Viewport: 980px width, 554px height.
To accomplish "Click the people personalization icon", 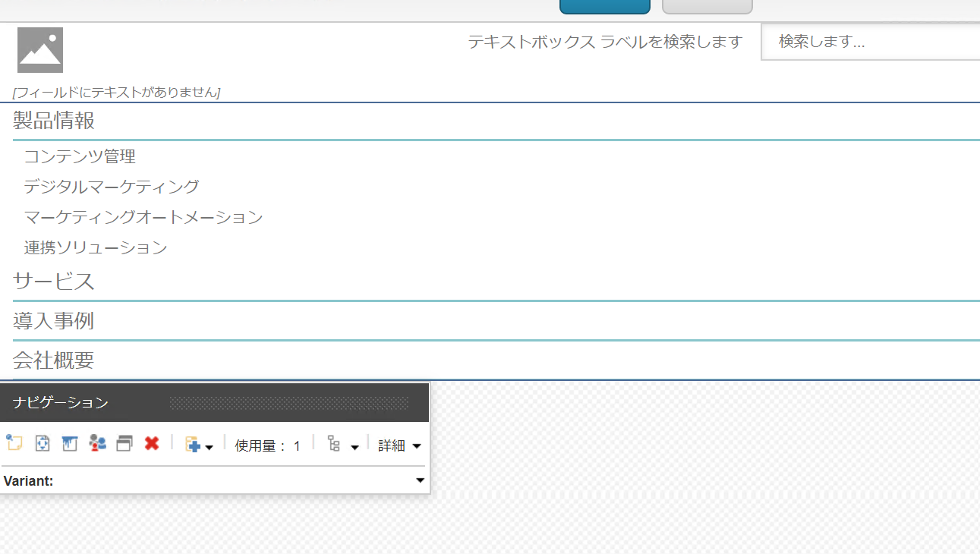I will pos(97,444).
